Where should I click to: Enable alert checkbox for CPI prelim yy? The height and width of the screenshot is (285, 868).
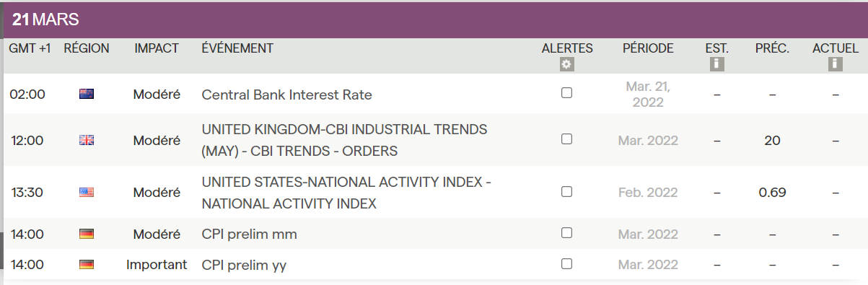pyautogui.click(x=566, y=264)
